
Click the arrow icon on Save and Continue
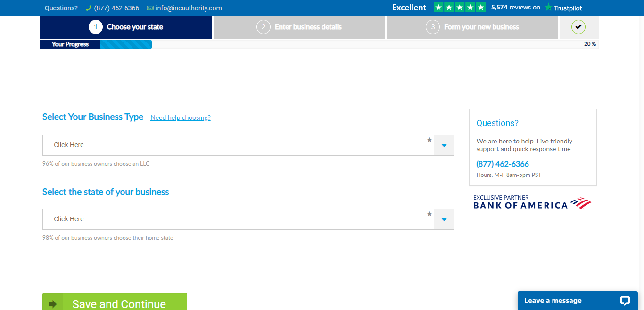pos(53,304)
